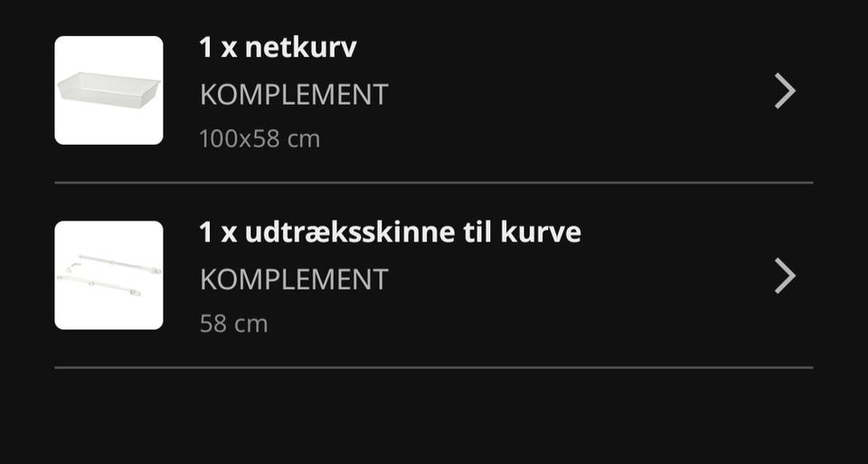
Task: Choose the word 'kurve' in second item title
Action: 541,232
